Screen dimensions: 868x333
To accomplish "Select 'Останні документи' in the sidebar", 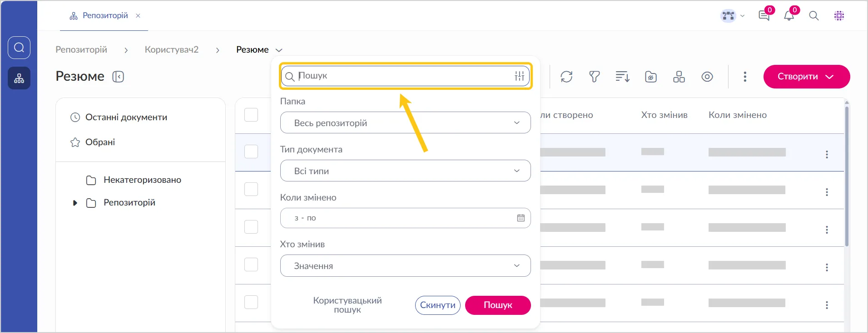I will tap(126, 118).
